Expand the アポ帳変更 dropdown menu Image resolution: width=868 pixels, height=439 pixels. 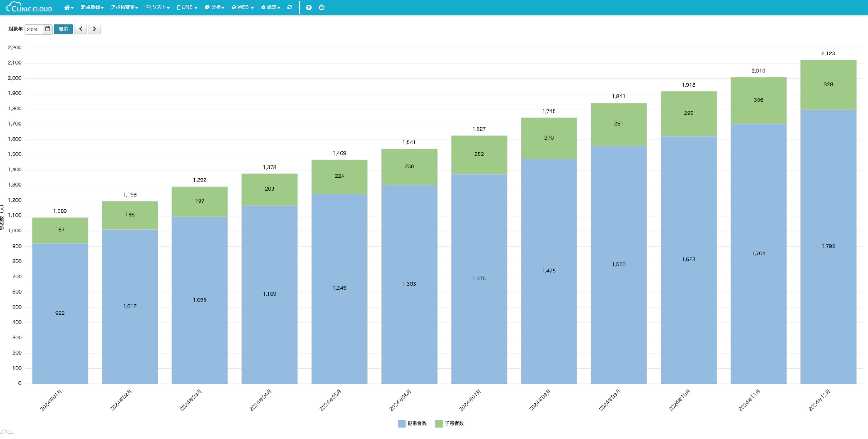124,7
